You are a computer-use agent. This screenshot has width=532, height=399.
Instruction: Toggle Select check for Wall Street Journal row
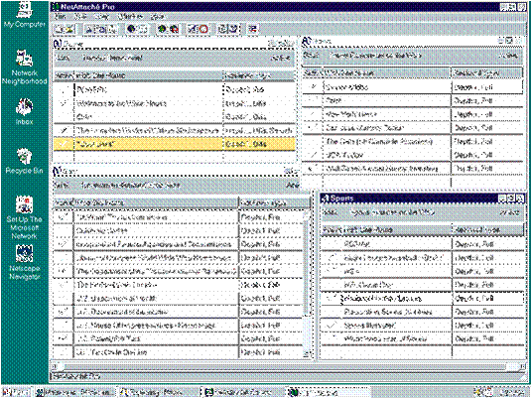[x=313, y=169]
